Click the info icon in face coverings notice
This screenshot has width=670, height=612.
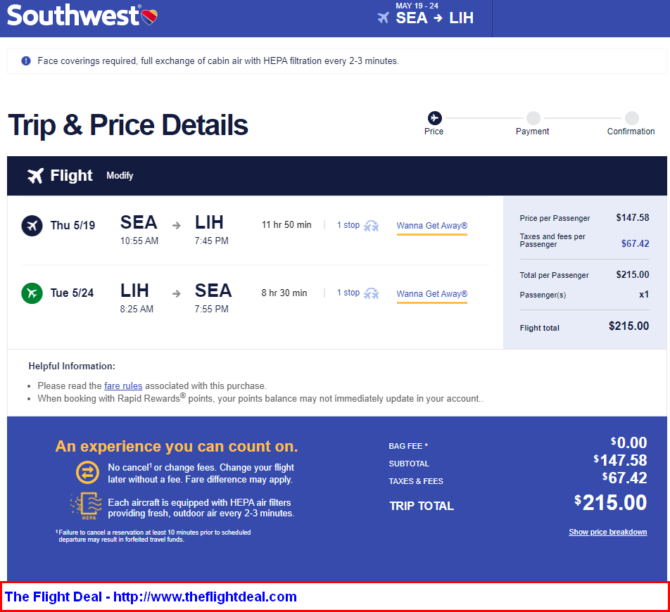point(26,61)
